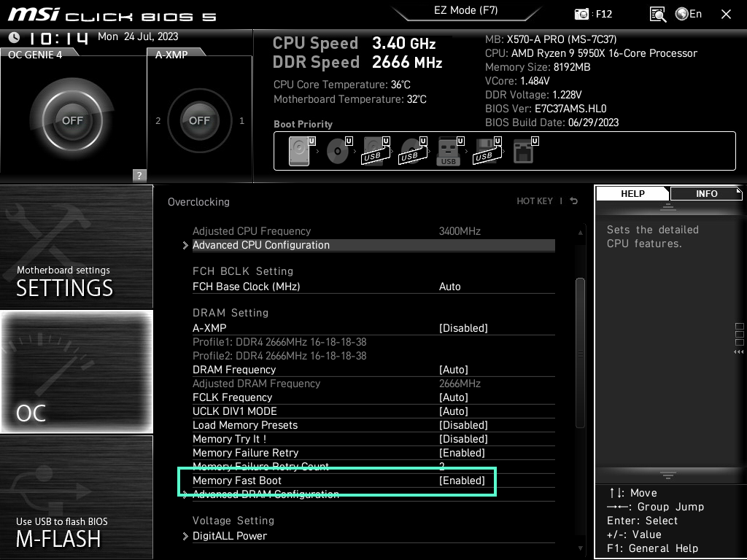Select the HELP tab
Image resolution: width=747 pixels, height=560 pixels.
click(632, 193)
